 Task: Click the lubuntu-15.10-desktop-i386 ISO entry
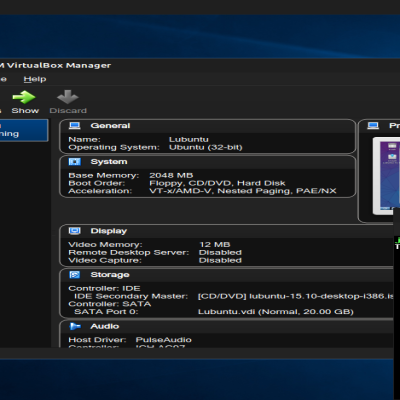tap(296, 296)
